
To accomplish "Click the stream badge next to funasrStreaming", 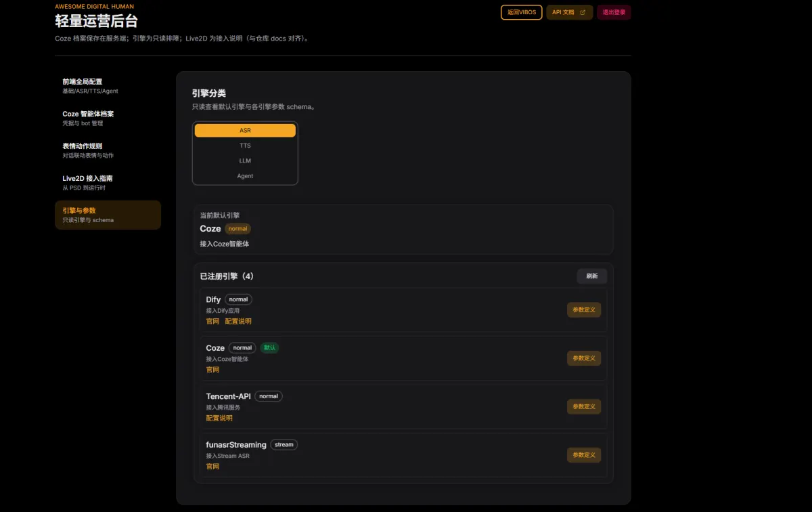I will (284, 445).
